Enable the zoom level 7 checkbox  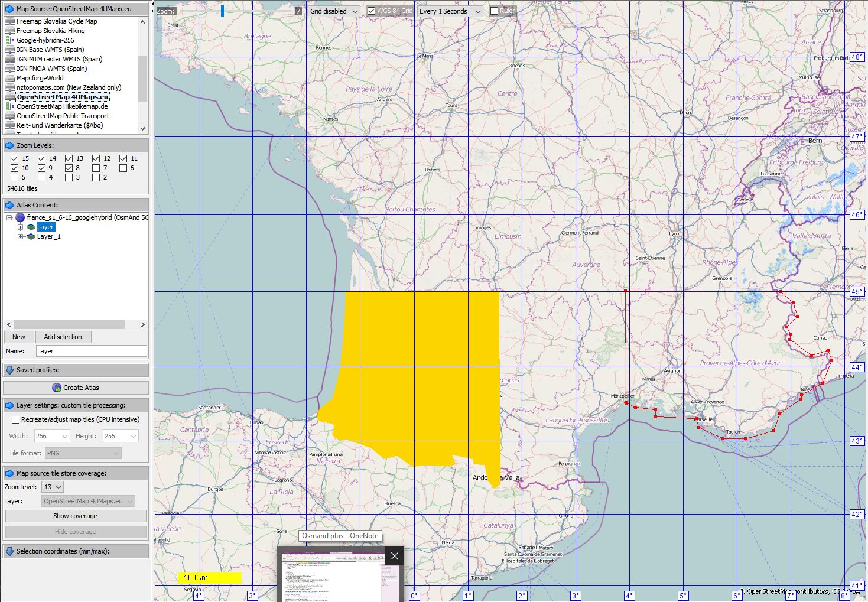96,168
